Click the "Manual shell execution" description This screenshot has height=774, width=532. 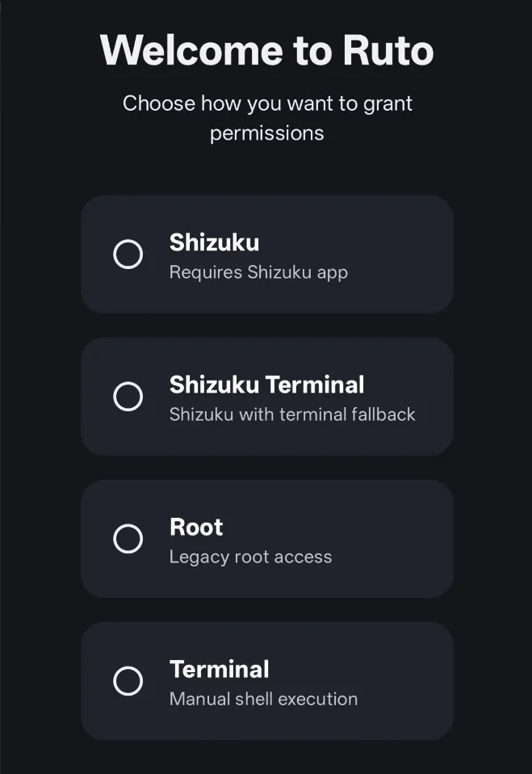coord(263,699)
